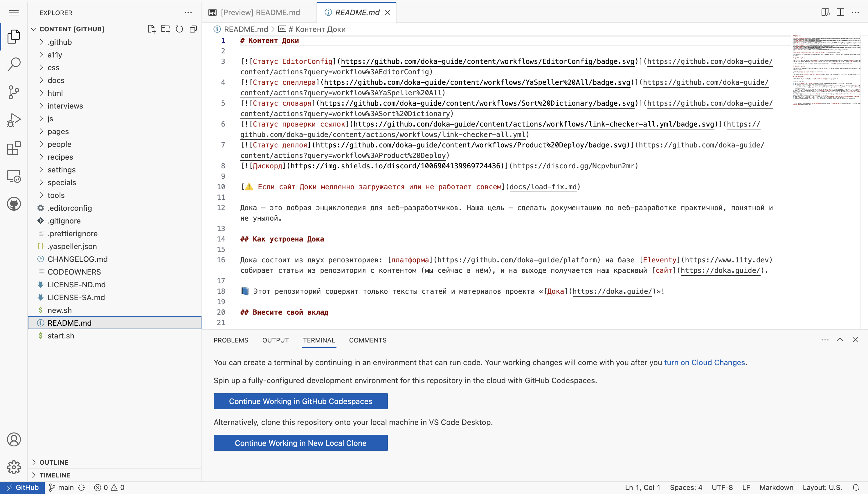
Task: Open the Accounts menu
Action: click(14, 439)
